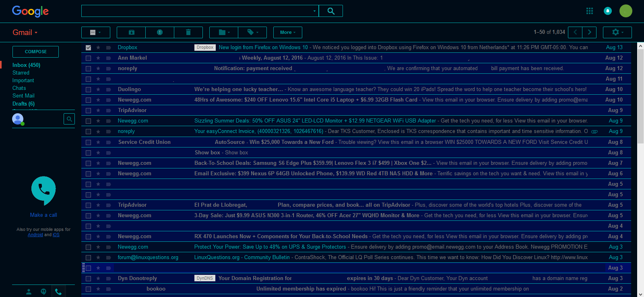Select the Dyn Donotreply checkbox

pos(88,278)
